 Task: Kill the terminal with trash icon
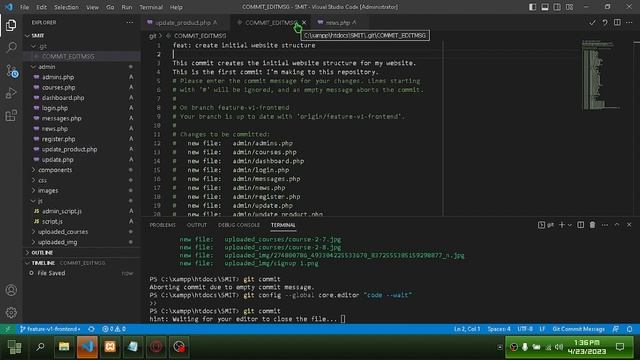(x=592, y=225)
